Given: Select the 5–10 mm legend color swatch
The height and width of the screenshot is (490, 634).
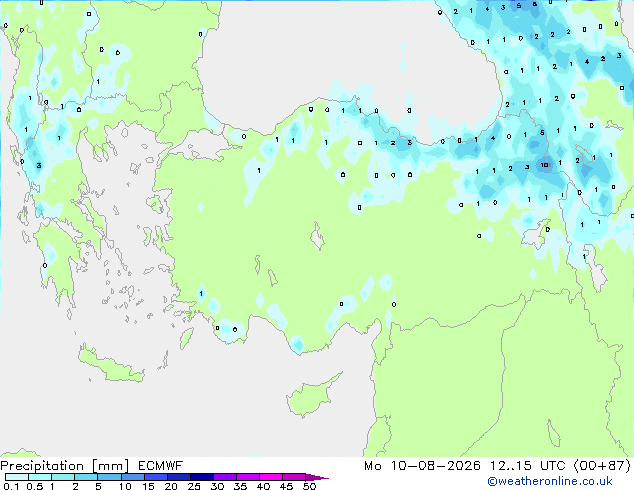Looking at the screenshot, I should coord(109,477).
